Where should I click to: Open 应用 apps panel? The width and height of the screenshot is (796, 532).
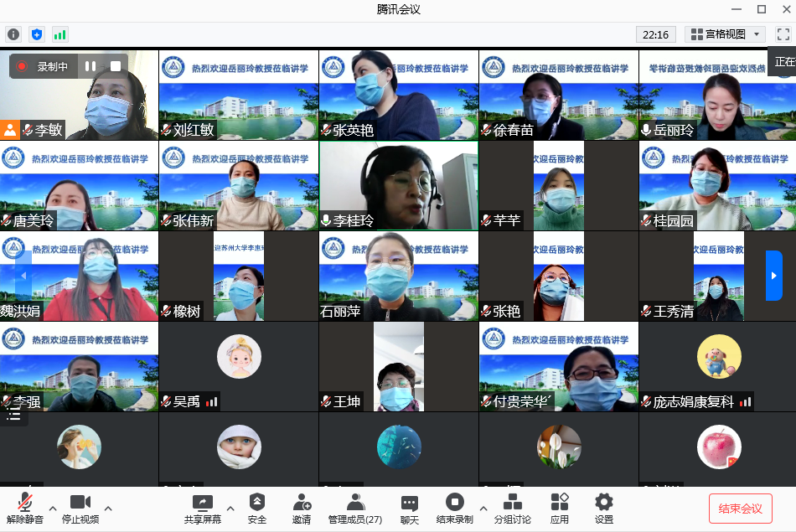pyautogui.click(x=559, y=508)
